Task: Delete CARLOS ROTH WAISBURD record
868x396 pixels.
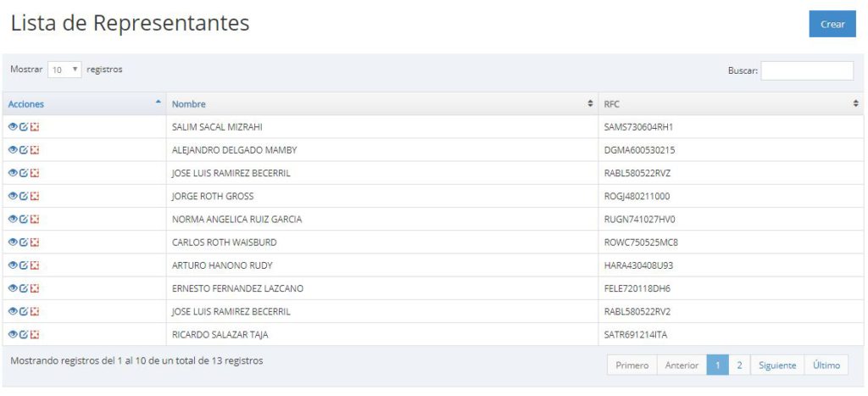Action: 35,242
